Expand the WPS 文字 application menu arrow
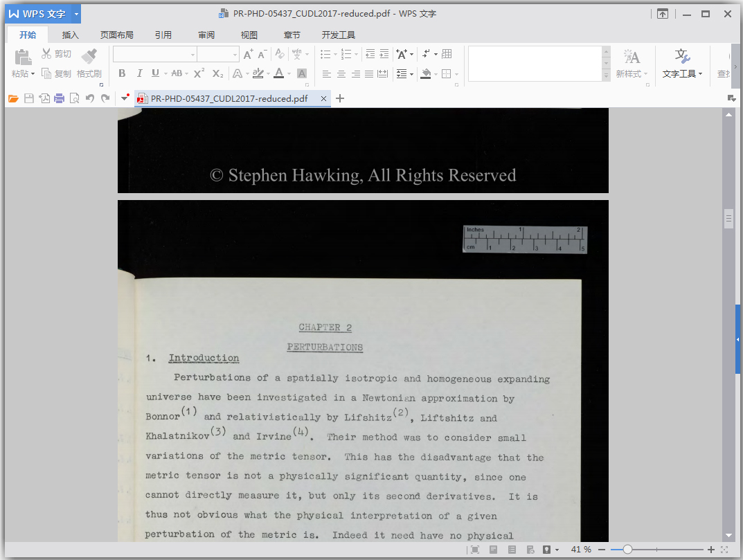 click(x=76, y=14)
